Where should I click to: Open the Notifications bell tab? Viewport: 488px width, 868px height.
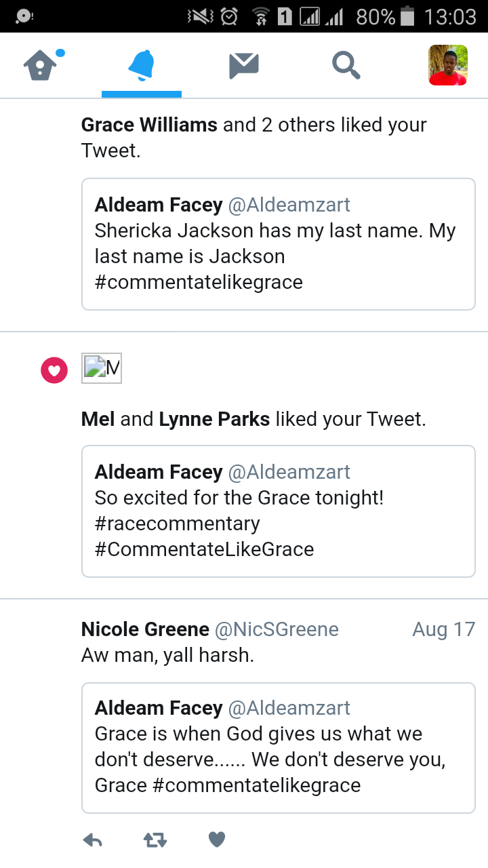[142, 66]
